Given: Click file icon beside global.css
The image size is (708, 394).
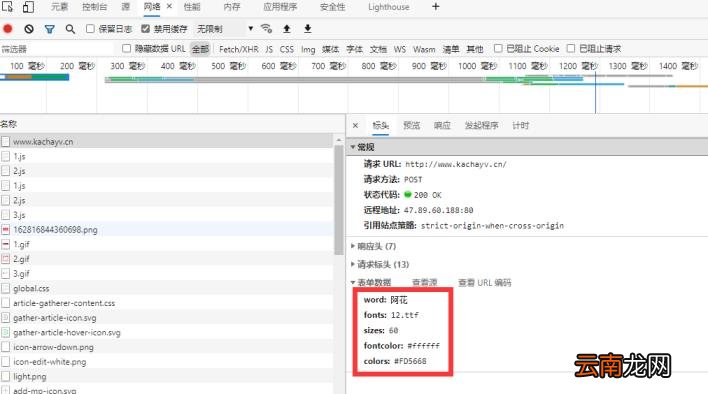Looking at the screenshot, I should [5, 288].
